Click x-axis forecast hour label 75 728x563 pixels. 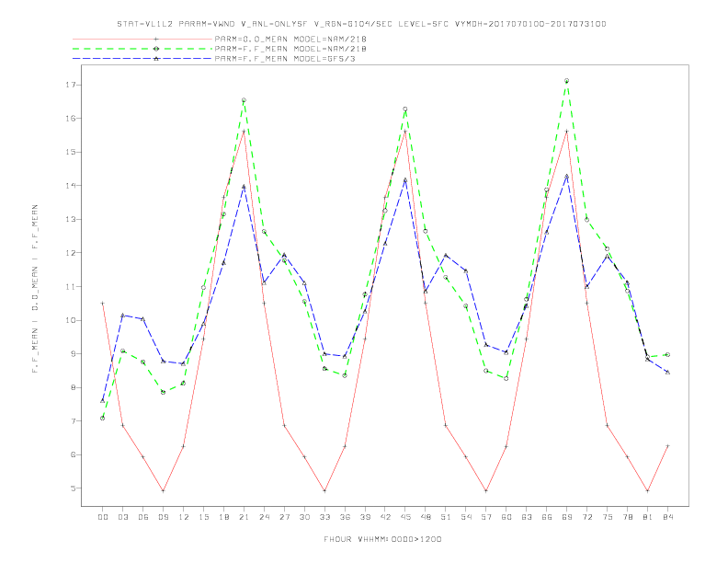(x=608, y=517)
